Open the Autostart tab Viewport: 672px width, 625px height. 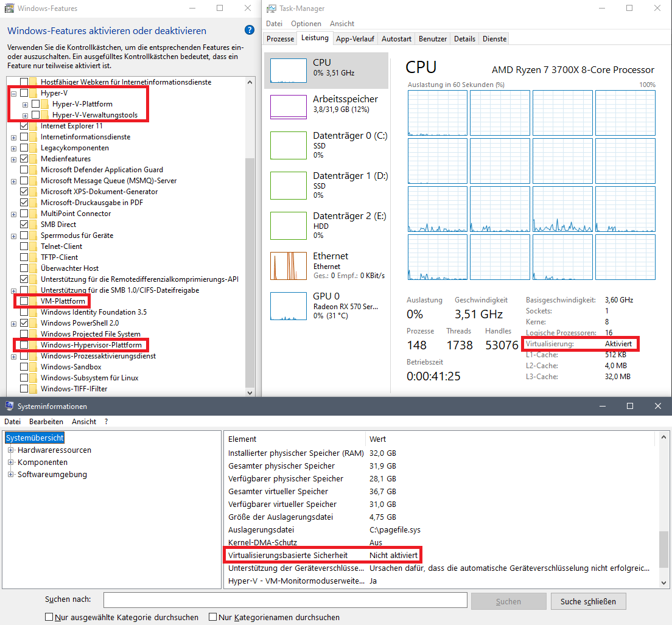tap(396, 39)
